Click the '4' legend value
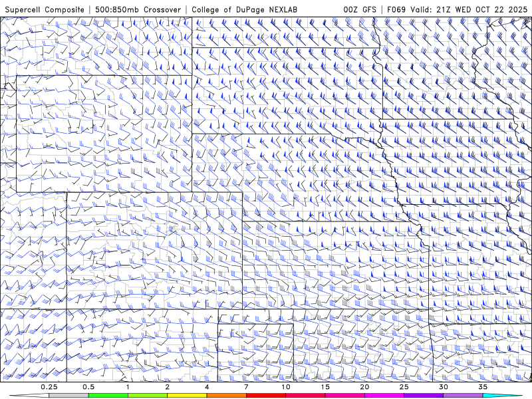This screenshot has height=399, width=532. 207,387
